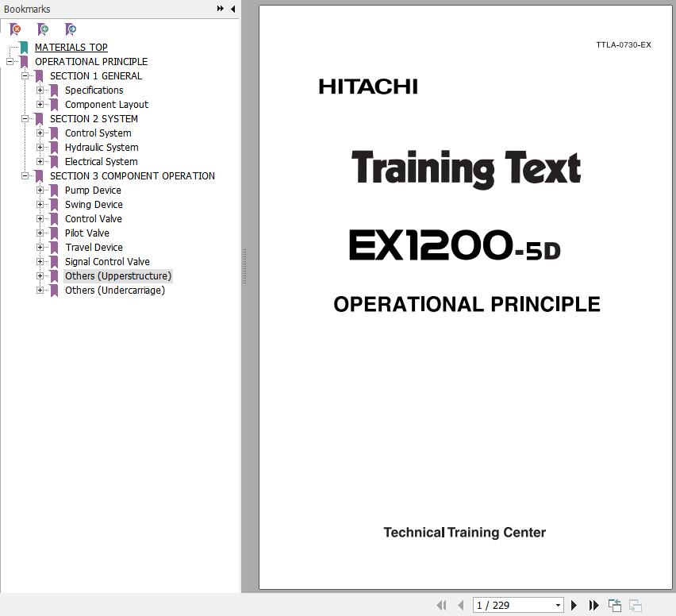This screenshot has height=616, width=676.
Task: Select SECTION 1 GENERAL bookmark
Action: (96, 76)
